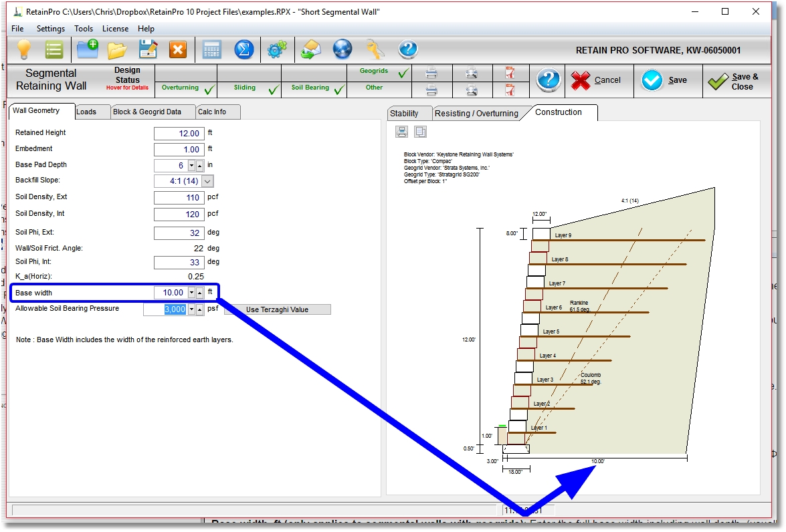The image size is (786, 532).
Task: Create new project with folder-plus icon
Action: (87, 49)
